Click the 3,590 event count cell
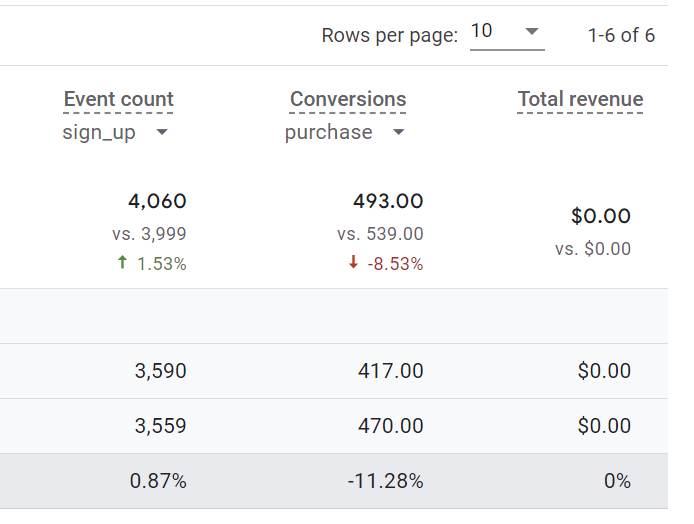Screen dimensions: 694x524 (x=160, y=371)
